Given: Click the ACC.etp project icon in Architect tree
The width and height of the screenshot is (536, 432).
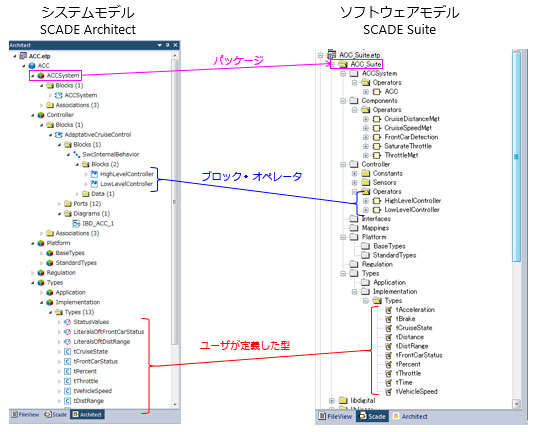Looking at the screenshot, I should [x=23, y=56].
